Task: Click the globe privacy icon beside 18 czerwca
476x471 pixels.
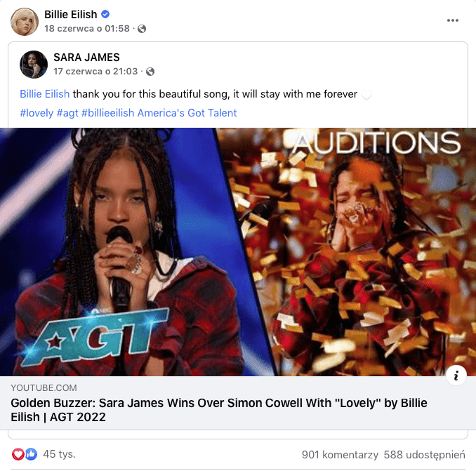Action: [x=142, y=29]
